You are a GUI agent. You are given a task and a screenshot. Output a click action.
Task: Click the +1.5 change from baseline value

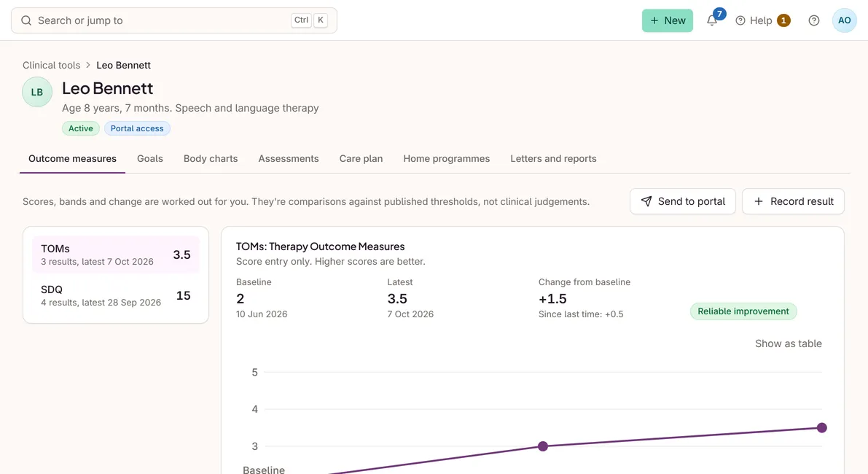[552, 298]
